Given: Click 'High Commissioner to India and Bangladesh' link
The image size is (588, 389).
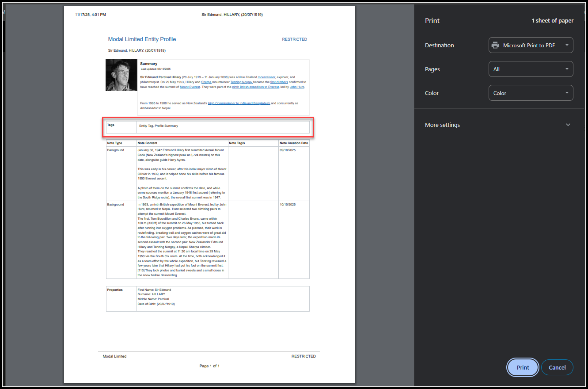Looking at the screenshot, I should 239,103.
